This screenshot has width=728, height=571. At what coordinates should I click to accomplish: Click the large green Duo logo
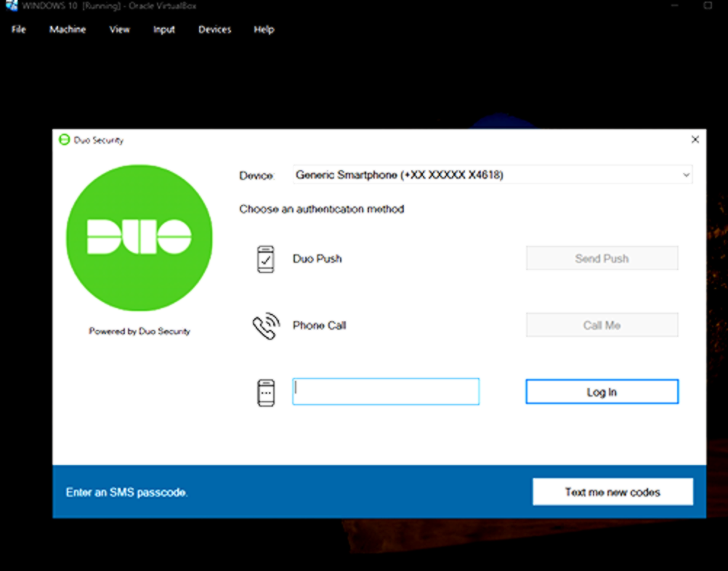139,238
